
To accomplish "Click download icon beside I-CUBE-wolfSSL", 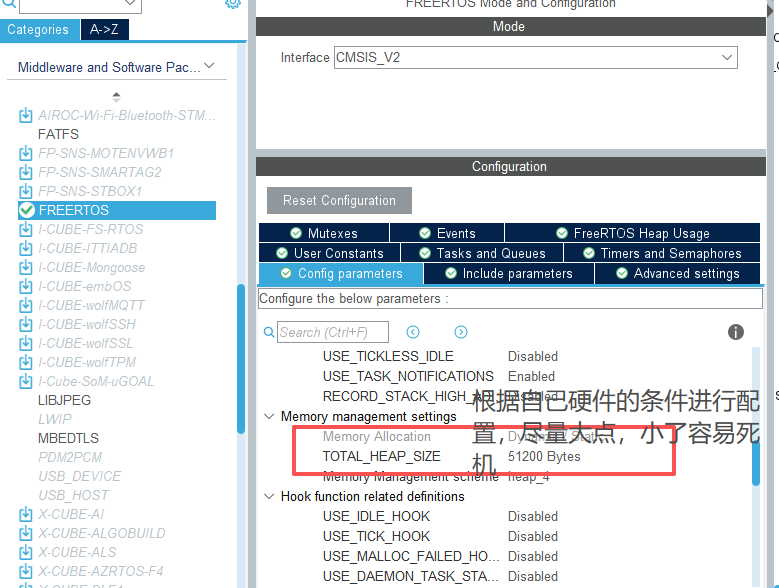I will tap(26, 343).
